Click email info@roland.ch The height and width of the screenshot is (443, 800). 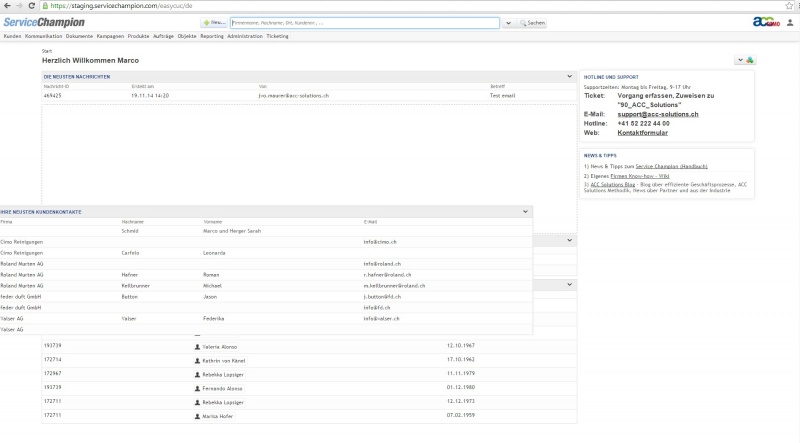(x=382, y=264)
